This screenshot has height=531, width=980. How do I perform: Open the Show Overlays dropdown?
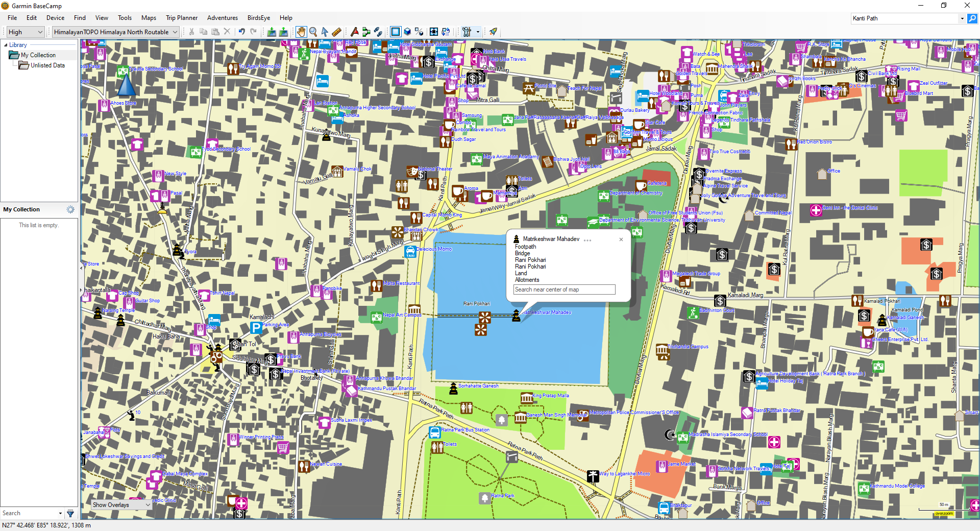click(121, 505)
